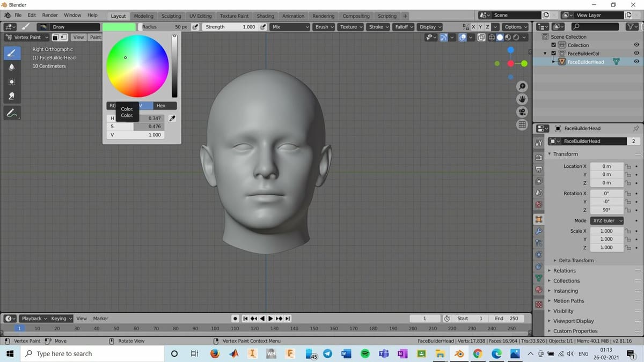Viewport: 644px width, 362px height.
Task: Open Spotify from the taskbar
Action: click(365, 354)
